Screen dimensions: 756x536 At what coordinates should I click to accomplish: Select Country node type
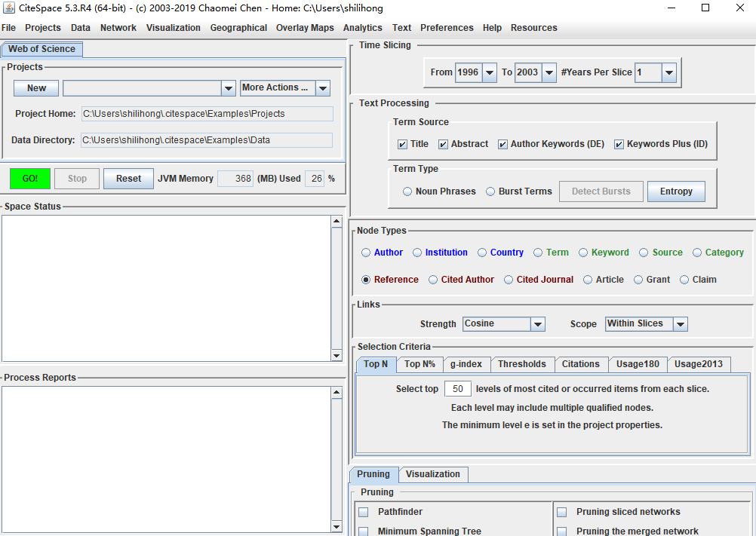click(x=482, y=253)
